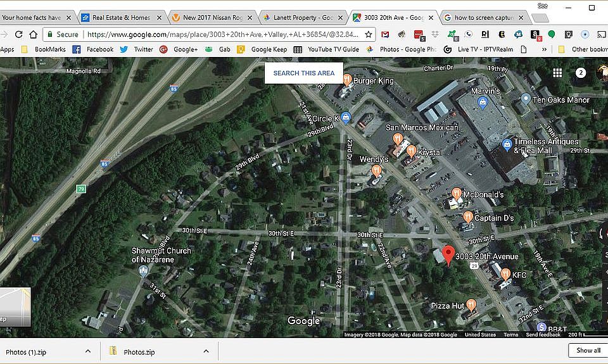
Task: Expand hidden bookmarks overflow chevron
Action: pyautogui.click(x=545, y=49)
